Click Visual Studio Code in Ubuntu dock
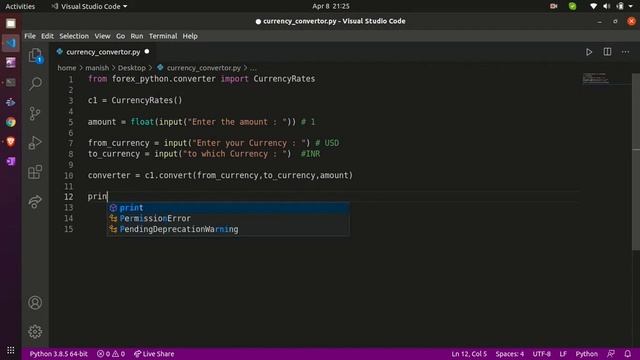Viewport: 640px width, 360px height. point(11,43)
